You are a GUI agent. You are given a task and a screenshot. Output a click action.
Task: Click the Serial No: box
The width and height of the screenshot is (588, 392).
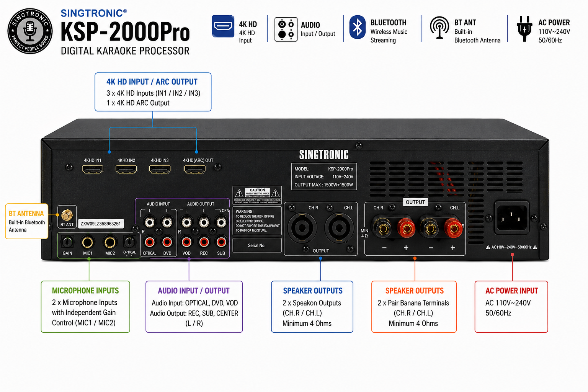coord(257,245)
